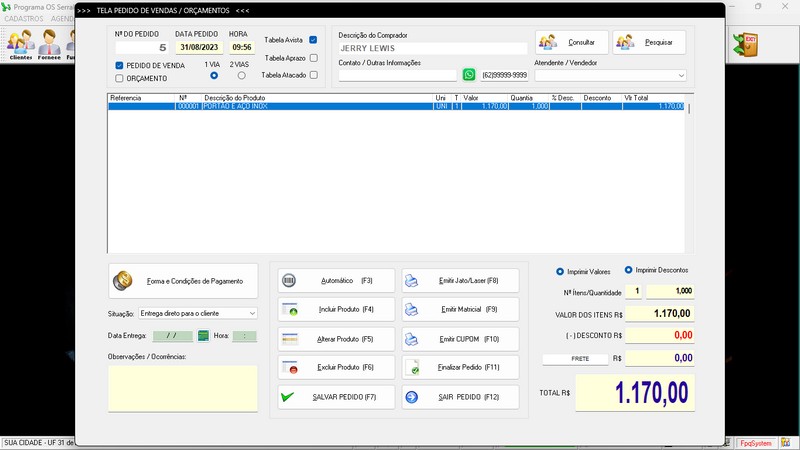Click the Clientes toolbar item
The height and width of the screenshot is (450, 800).
[x=20, y=45]
